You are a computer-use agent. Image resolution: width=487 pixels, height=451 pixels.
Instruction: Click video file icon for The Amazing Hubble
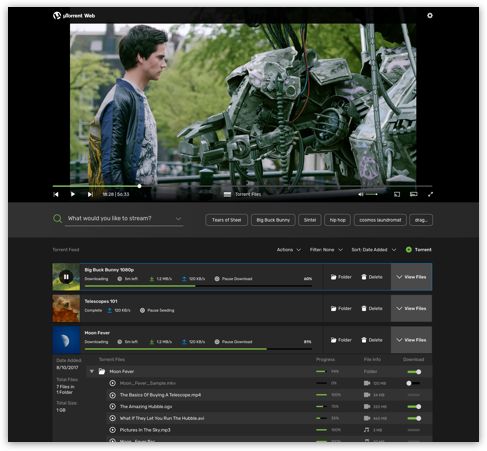(367, 407)
